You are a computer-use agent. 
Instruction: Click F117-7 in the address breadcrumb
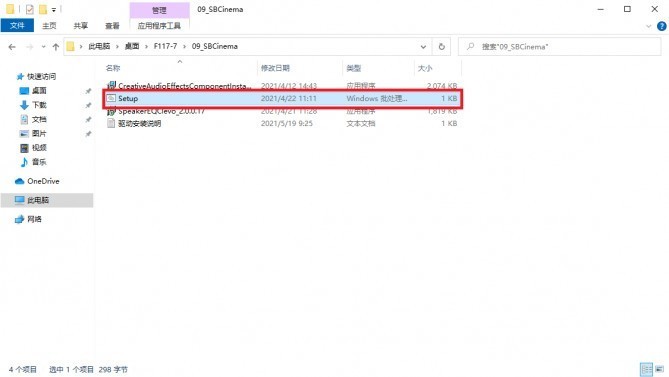coord(165,46)
